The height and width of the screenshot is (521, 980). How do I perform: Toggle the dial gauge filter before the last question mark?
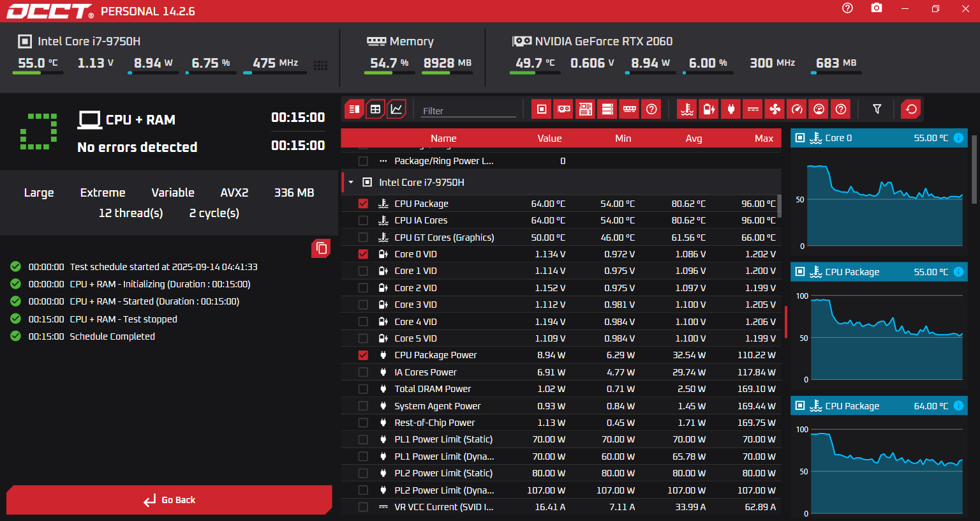[x=819, y=109]
